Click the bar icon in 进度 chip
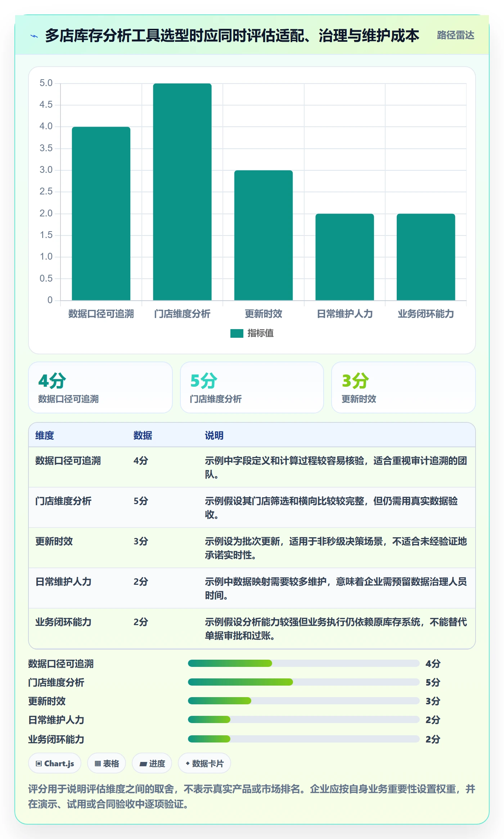Screen dimensions: 504x839 (x=143, y=764)
